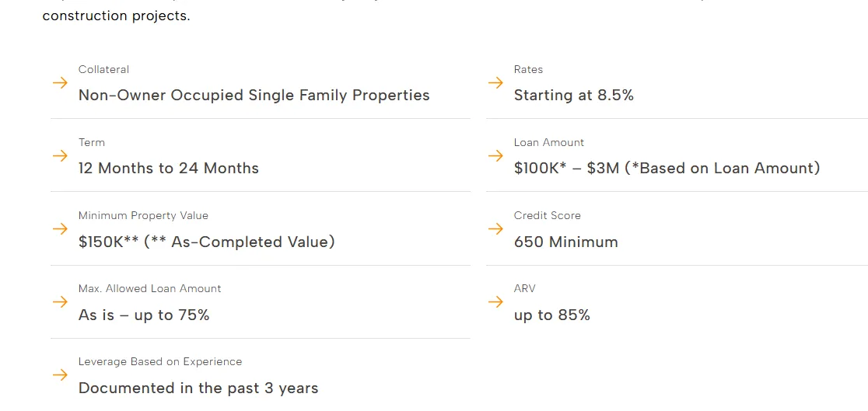
Task: Click the arrow next to Max. Allowed Loan Amount
Action: [x=60, y=302]
